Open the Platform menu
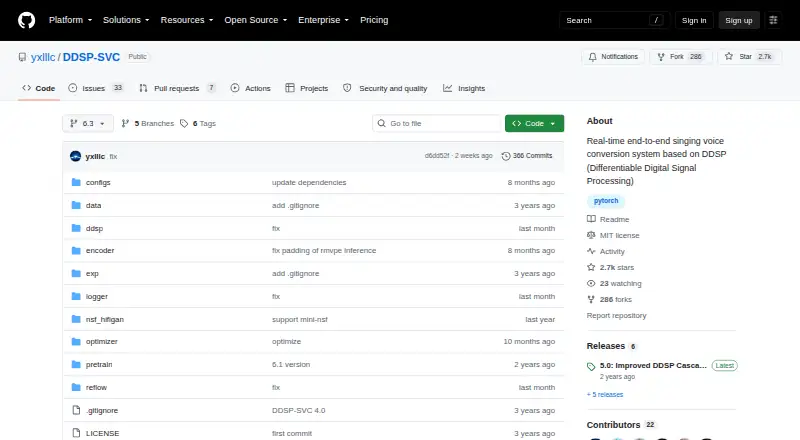Screen dimensions: 800x440 click(70, 20)
